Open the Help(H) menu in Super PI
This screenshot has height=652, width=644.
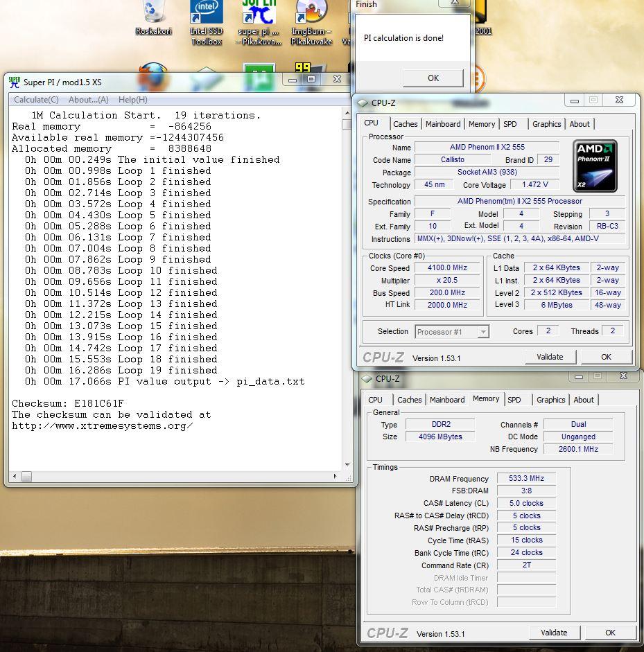tap(132, 100)
